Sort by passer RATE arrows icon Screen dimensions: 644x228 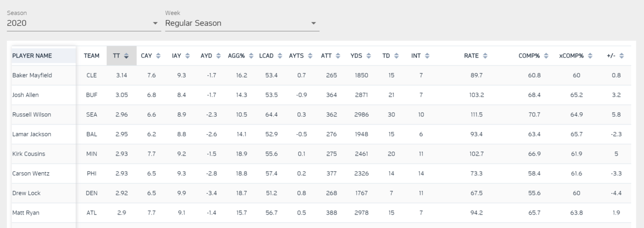point(485,56)
